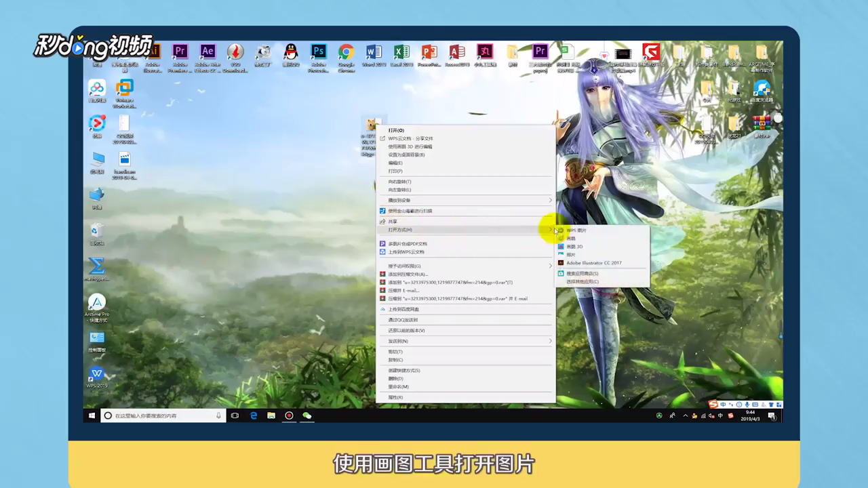This screenshot has width=868, height=488.
Task: Select 画图 3D in Open-with submenu
Action: coord(602,247)
